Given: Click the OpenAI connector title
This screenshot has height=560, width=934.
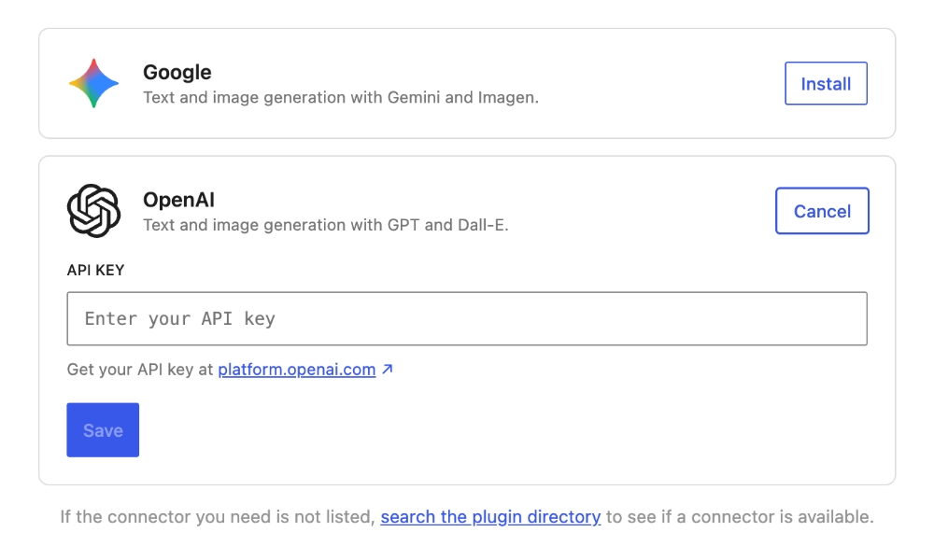Looking at the screenshot, I should coord(178,200).
